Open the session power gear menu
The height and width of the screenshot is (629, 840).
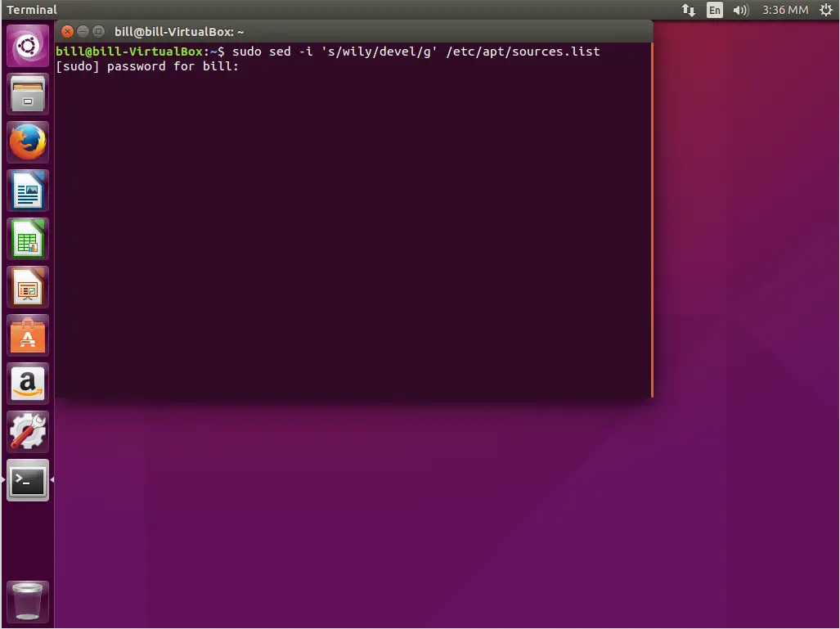pyautogui.click(x=825, y=10)
